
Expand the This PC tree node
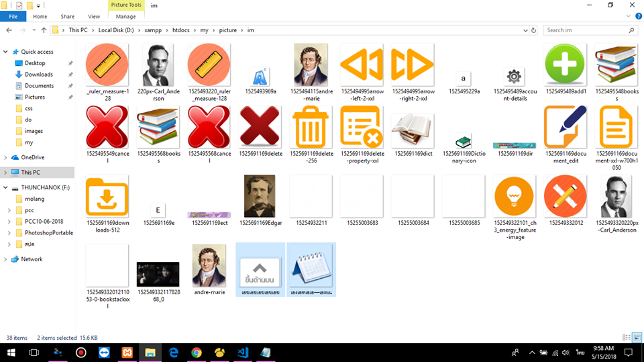pyautogui.click(x=5, y=173)
